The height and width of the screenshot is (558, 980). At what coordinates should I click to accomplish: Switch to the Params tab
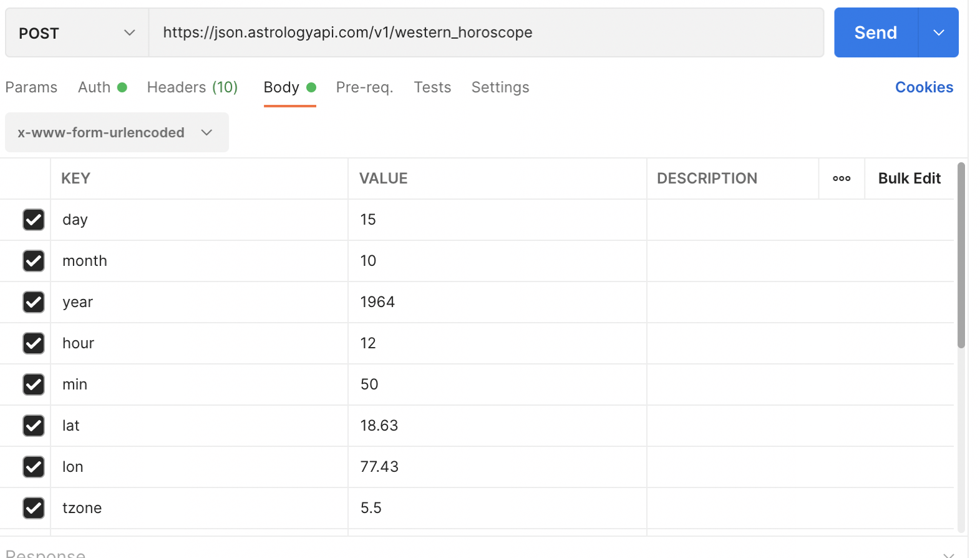[31, 87]
